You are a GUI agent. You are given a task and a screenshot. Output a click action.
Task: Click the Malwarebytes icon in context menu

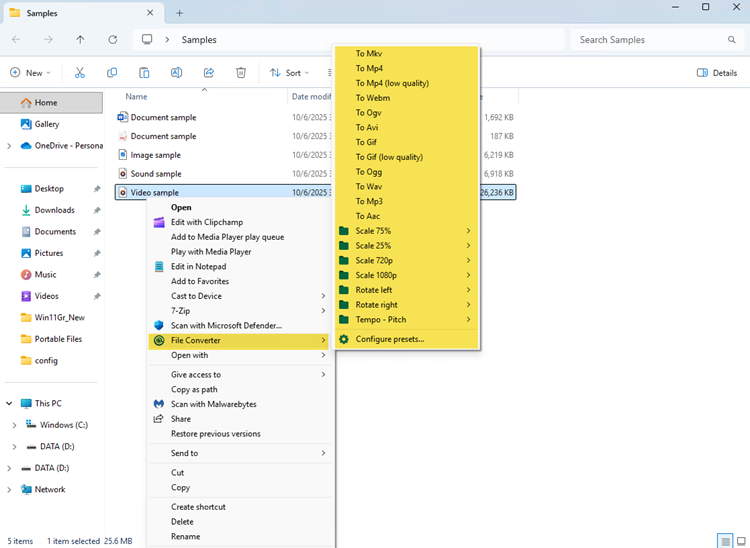[158, 404]
